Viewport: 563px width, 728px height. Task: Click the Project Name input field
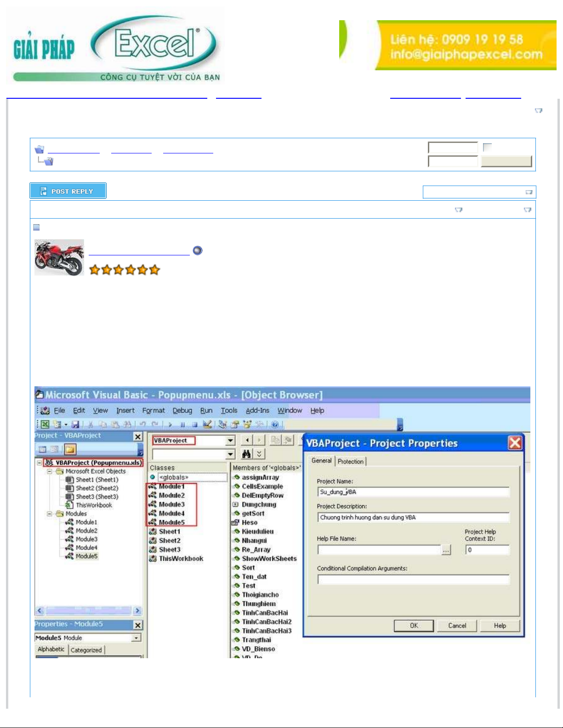[x=413, y=492]
